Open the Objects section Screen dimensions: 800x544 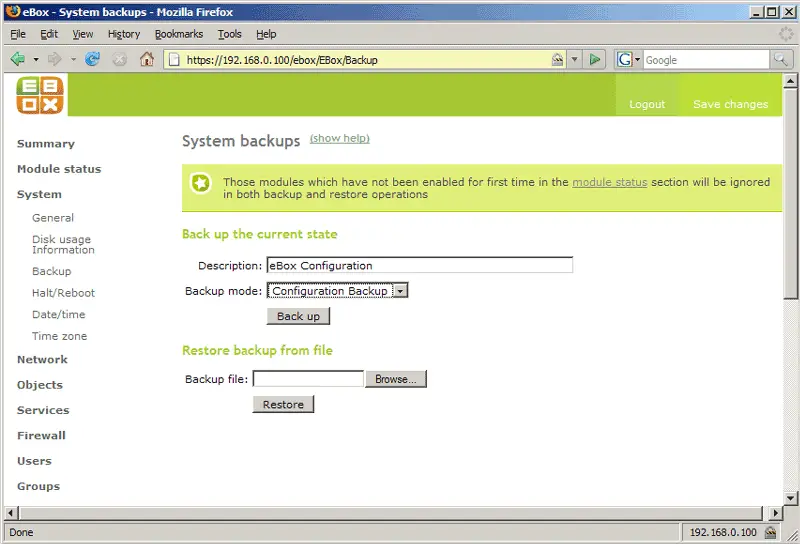40,385
